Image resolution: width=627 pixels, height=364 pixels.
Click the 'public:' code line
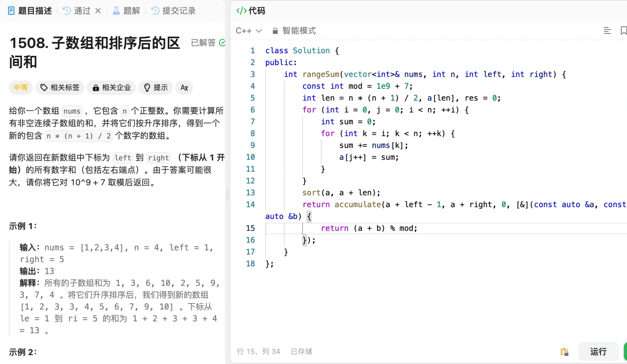pyautogui.click(x=281, y=62)
